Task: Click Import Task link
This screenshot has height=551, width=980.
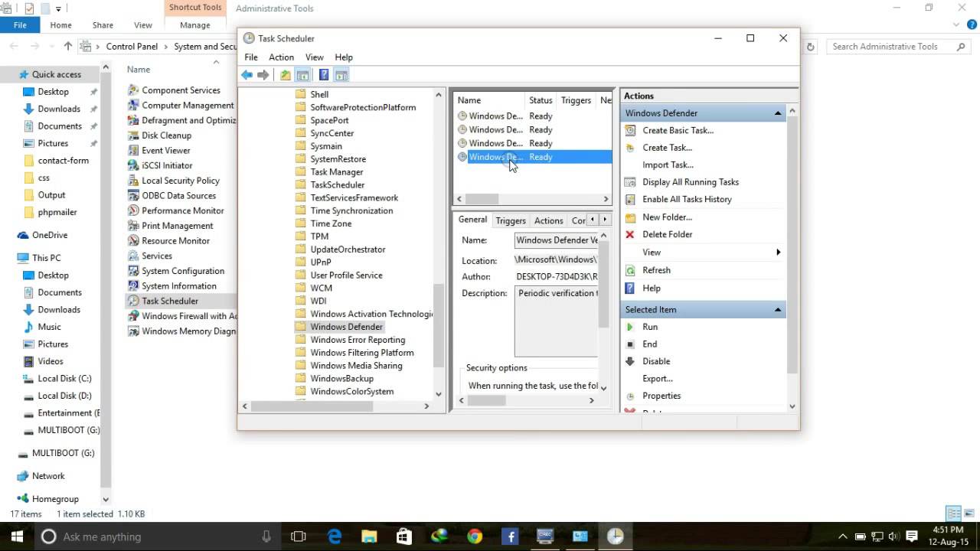Action: (x=668, y=165)
